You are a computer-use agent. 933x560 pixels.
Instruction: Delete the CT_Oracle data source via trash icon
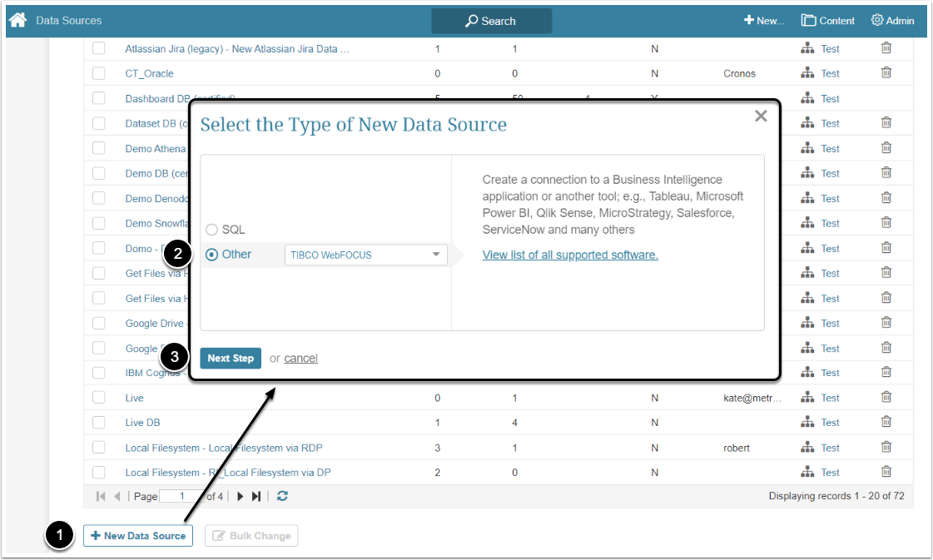(x=886, y=73)
